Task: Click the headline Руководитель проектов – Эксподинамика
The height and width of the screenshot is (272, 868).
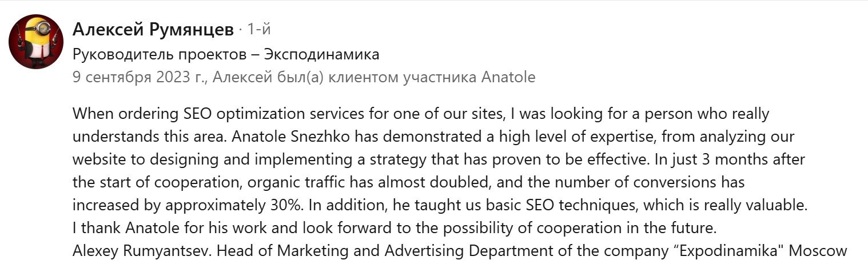Action: [226, 55]
